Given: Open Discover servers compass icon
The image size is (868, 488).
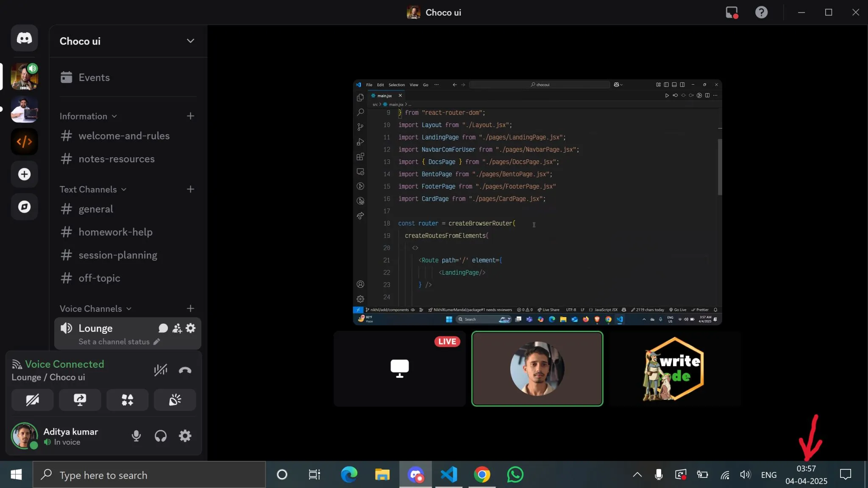Looking at the screenshot, I should pyautogui.click(x=24, y=207).
